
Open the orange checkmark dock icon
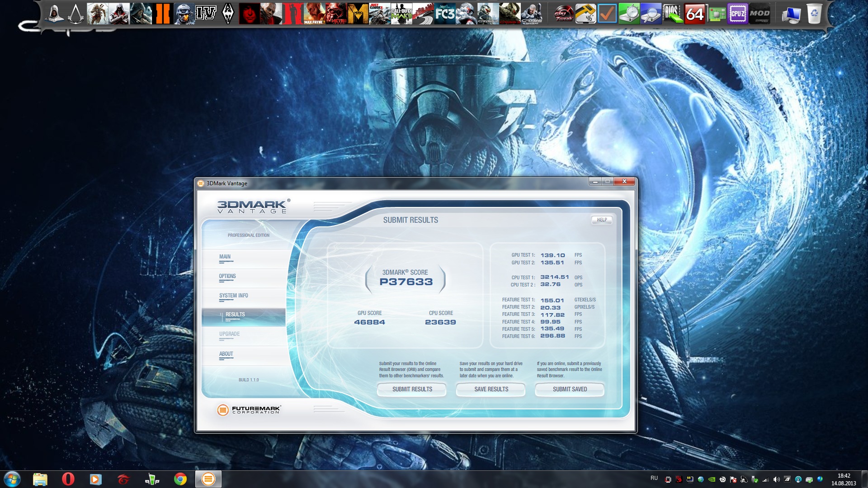point(607,14)
